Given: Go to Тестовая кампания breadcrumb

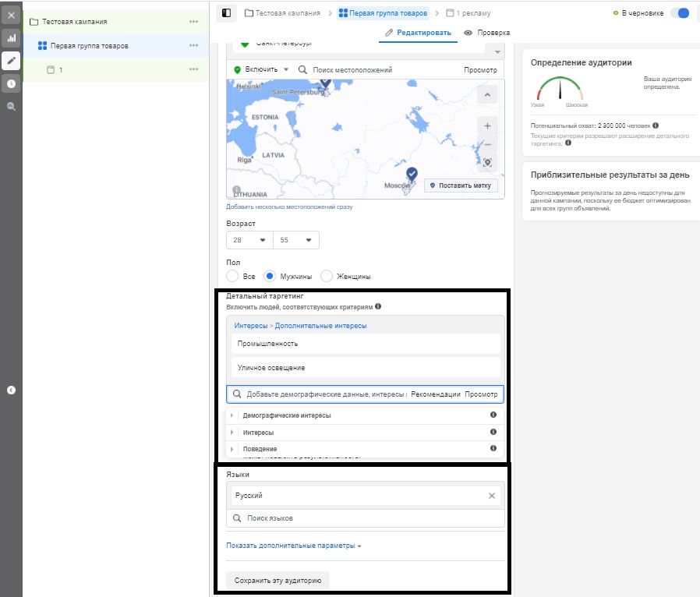Looking at the screenshot, I should point(283,13).
